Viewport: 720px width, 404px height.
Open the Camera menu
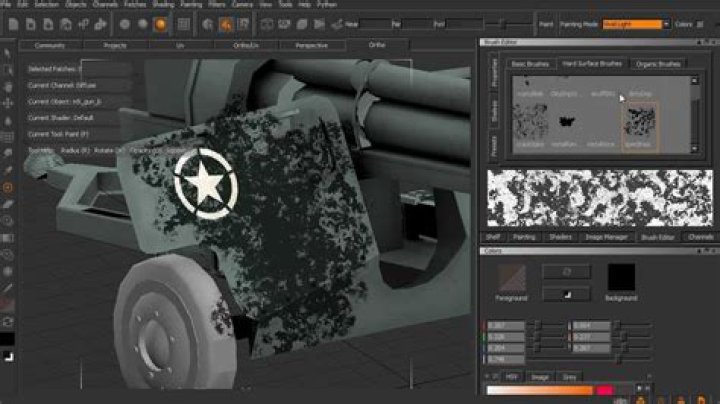pos(242,4)
